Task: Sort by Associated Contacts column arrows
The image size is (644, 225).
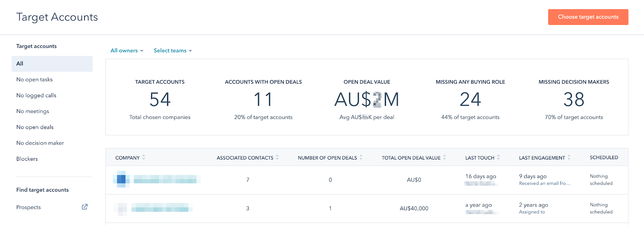Action: coord(277,157)
